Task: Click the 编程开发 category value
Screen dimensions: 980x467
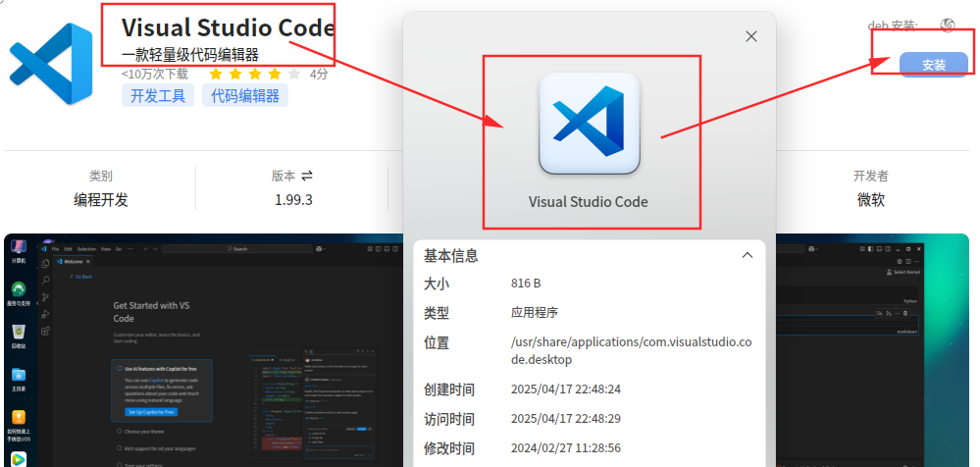Action: tap(101, 200)
